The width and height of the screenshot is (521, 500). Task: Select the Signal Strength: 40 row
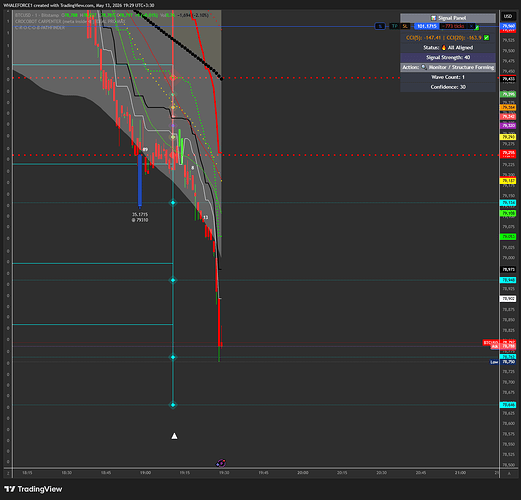pos(448,57)
